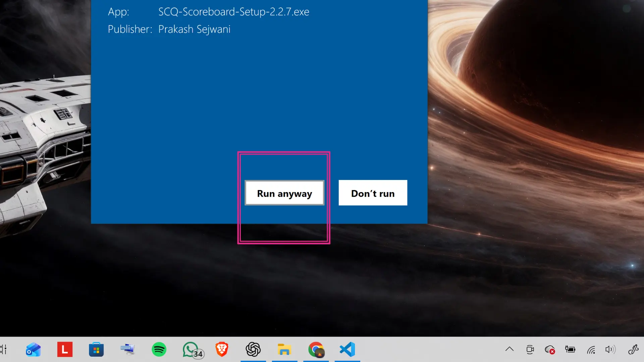This screenshot has height=362, width=644.
Task: Click the Don't run button
Action: [x=373, y=193]
